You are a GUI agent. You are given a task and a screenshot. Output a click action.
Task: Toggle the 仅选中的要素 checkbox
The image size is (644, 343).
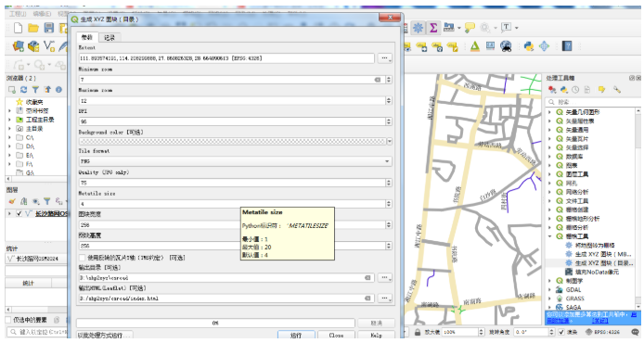pyautogui.click(x=8, y=320)
